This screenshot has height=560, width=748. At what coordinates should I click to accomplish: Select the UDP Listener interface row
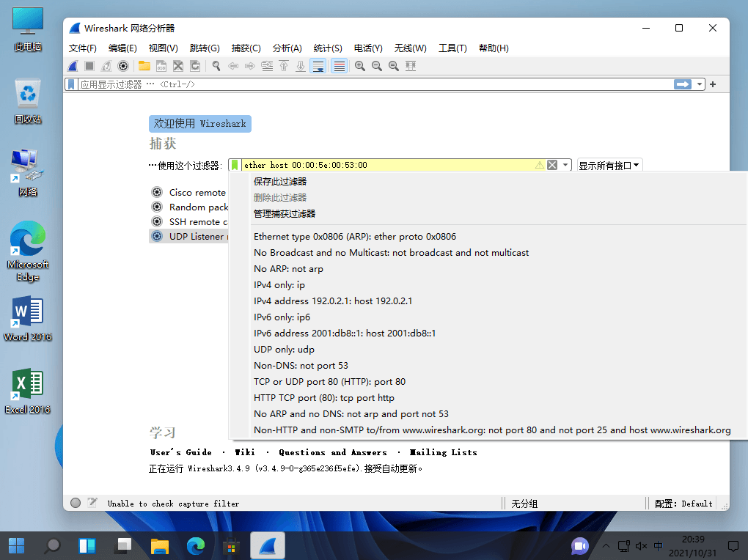coord(189,237)
